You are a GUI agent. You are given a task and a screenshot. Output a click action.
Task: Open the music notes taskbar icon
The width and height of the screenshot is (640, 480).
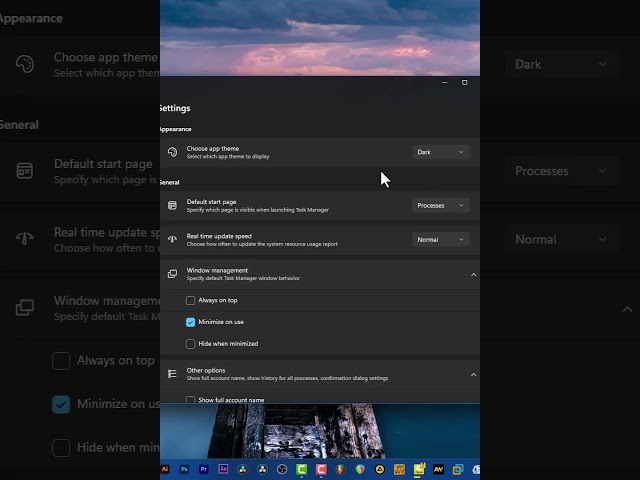click(399, 469)
